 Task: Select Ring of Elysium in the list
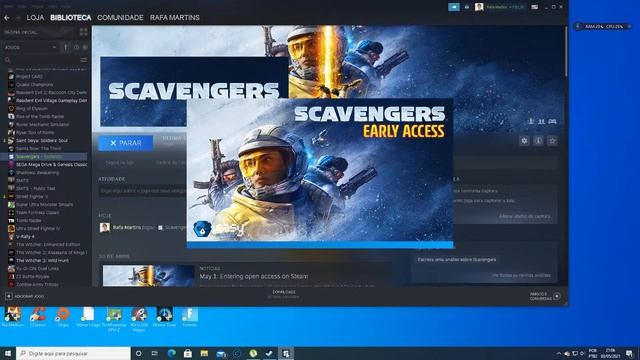pos(32,109)
